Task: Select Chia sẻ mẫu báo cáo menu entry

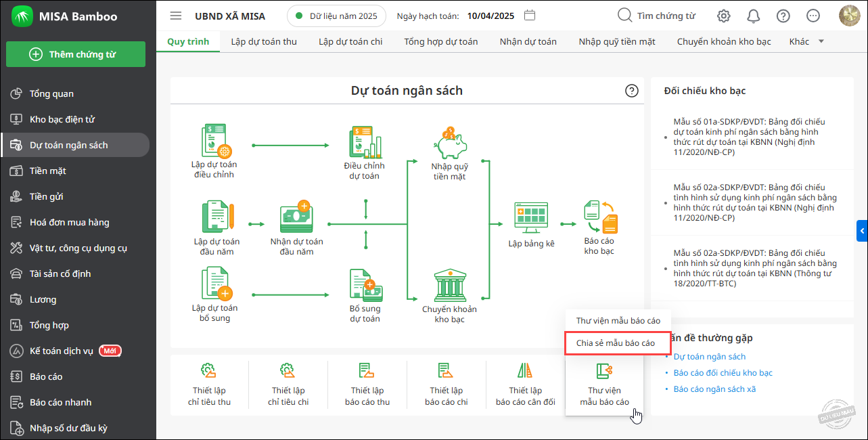Action: [x=618, y=343]
